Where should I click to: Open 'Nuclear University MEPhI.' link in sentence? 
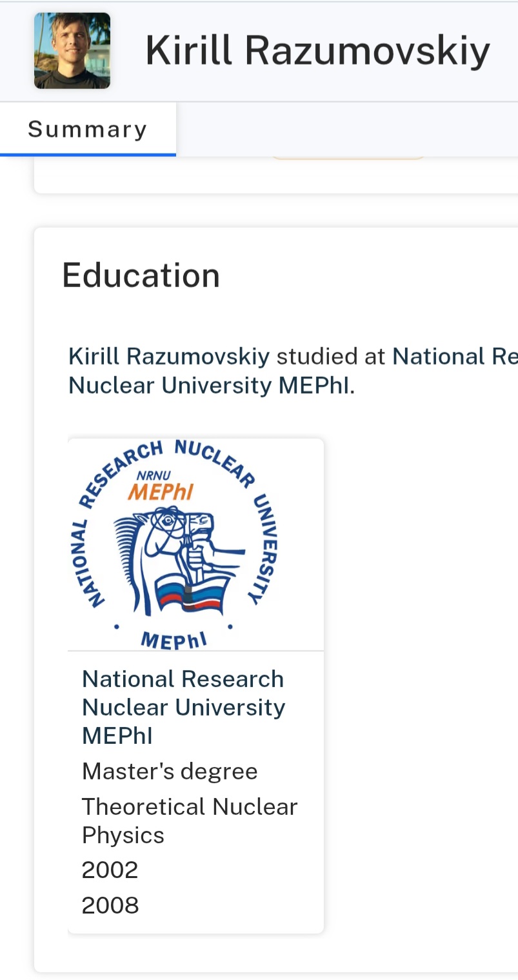tap(211, 385)
